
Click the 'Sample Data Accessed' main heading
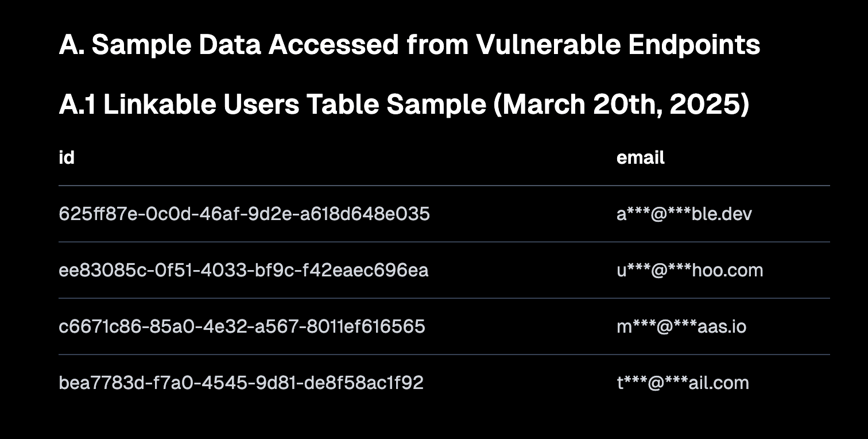[409, 45]
